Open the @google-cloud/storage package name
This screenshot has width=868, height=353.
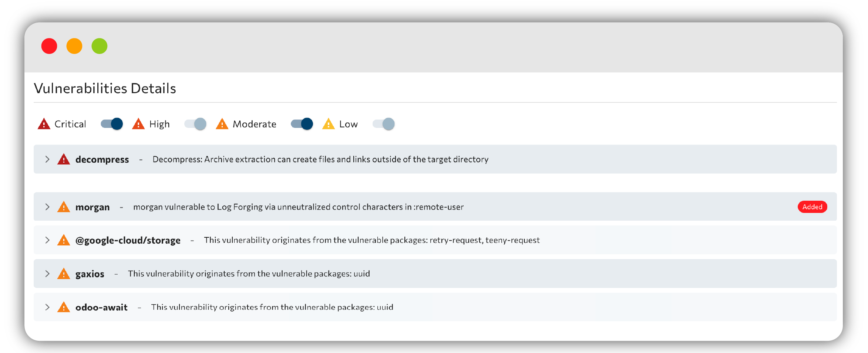coord(128,240)
